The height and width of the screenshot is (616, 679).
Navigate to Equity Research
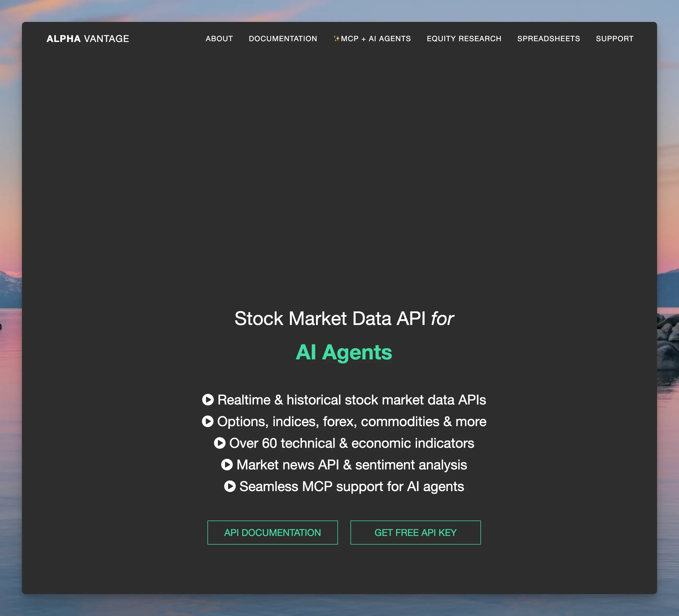[x=464, y=39]
